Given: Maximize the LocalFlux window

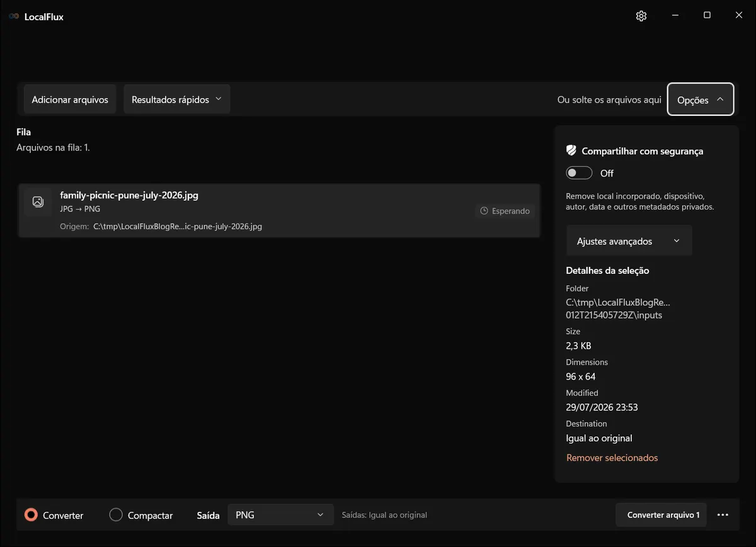Looking at the screenshot, I should [707, 16].
